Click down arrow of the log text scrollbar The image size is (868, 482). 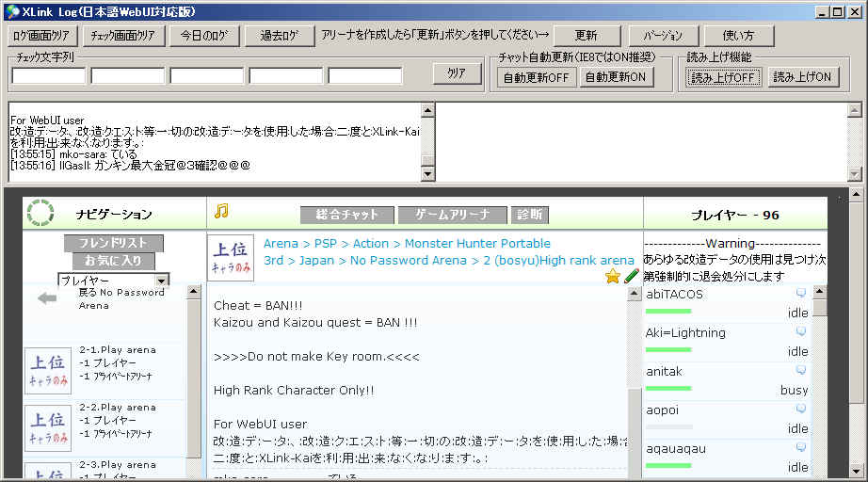pos(428,174)
